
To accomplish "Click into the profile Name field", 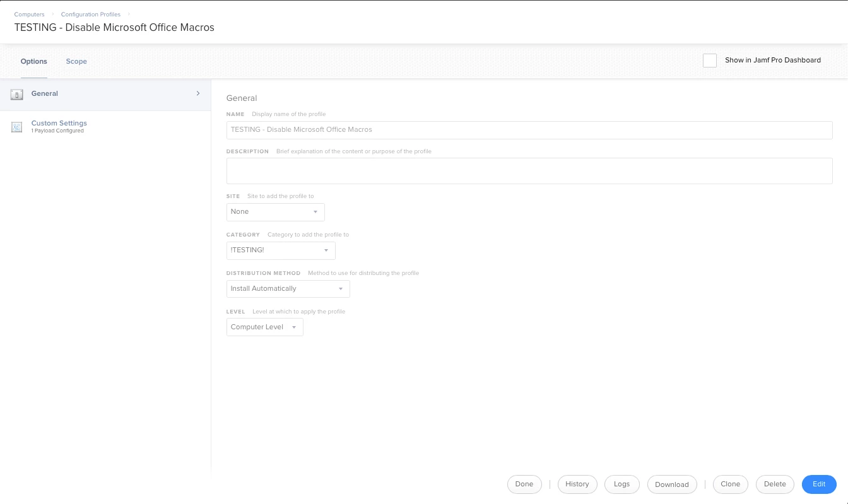I will pyautogui.click(x=529, y=130).
